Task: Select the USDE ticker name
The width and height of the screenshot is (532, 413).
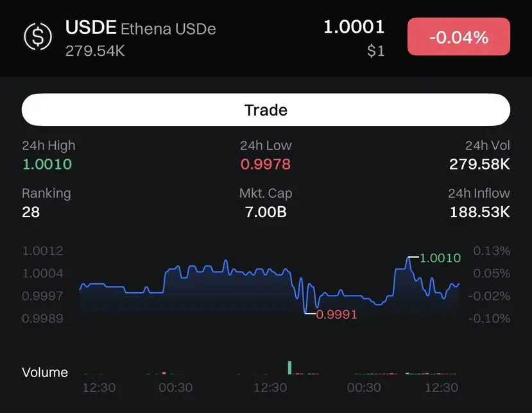Action: coord(90,28)
